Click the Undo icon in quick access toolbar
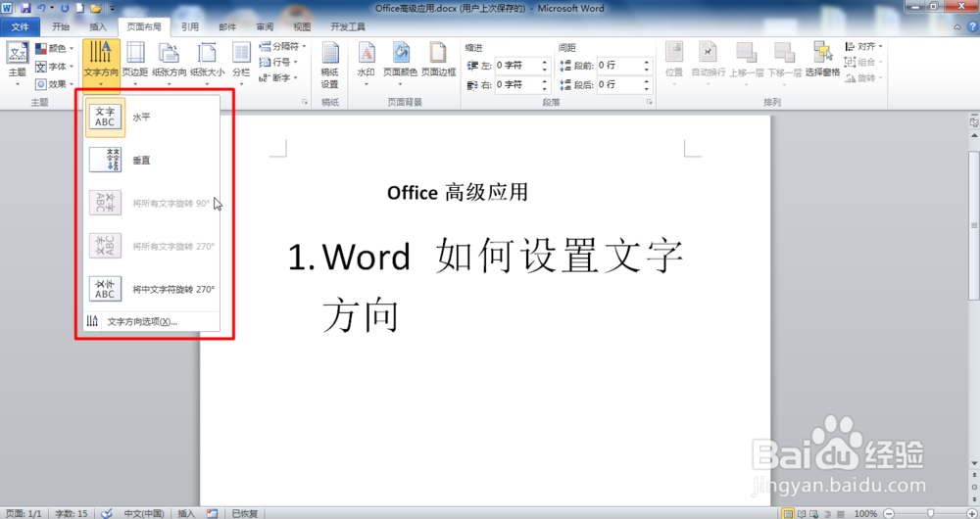The height and width of the screenshot is (519, 980). tap(41, 8)
